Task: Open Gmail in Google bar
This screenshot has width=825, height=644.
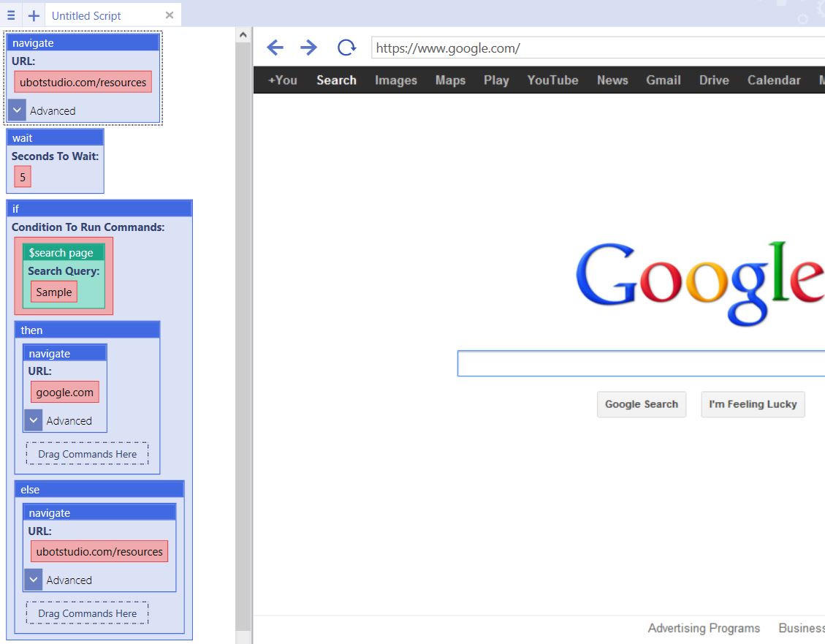Action: pyautogui.click(x=664, y=80)
